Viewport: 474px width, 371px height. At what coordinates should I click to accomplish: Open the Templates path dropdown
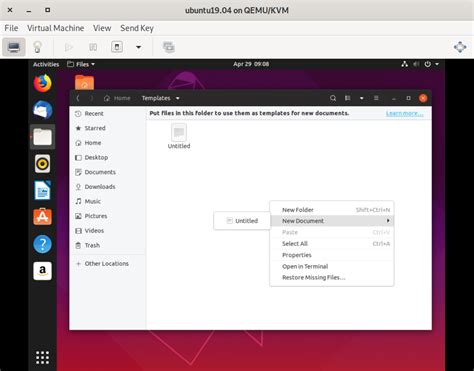pos(161,98)
